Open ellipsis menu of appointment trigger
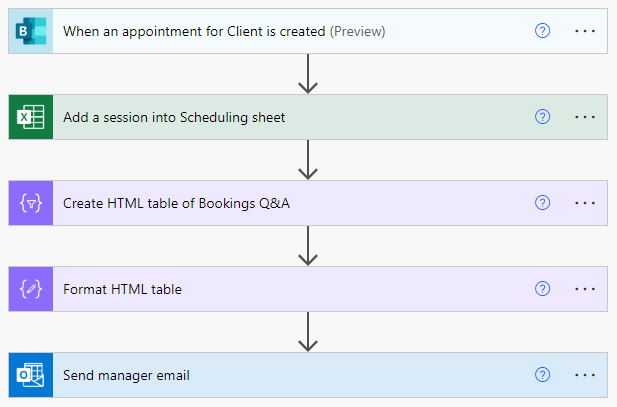 coord(585,31)
